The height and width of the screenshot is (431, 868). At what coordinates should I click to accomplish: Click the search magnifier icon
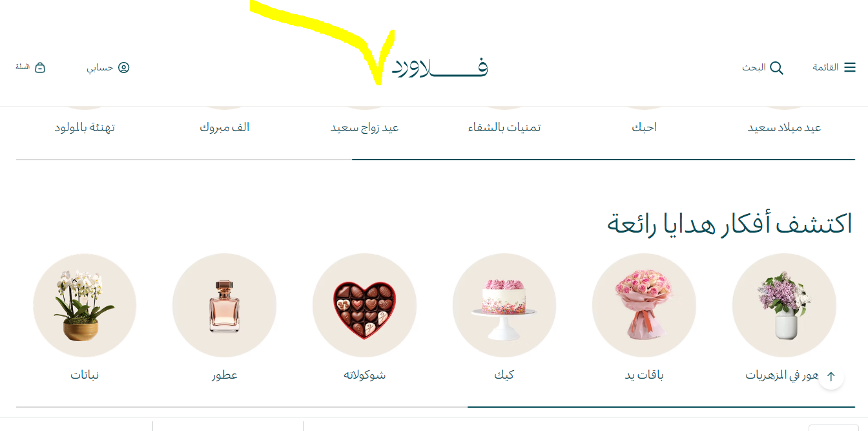tap(776, 68)
